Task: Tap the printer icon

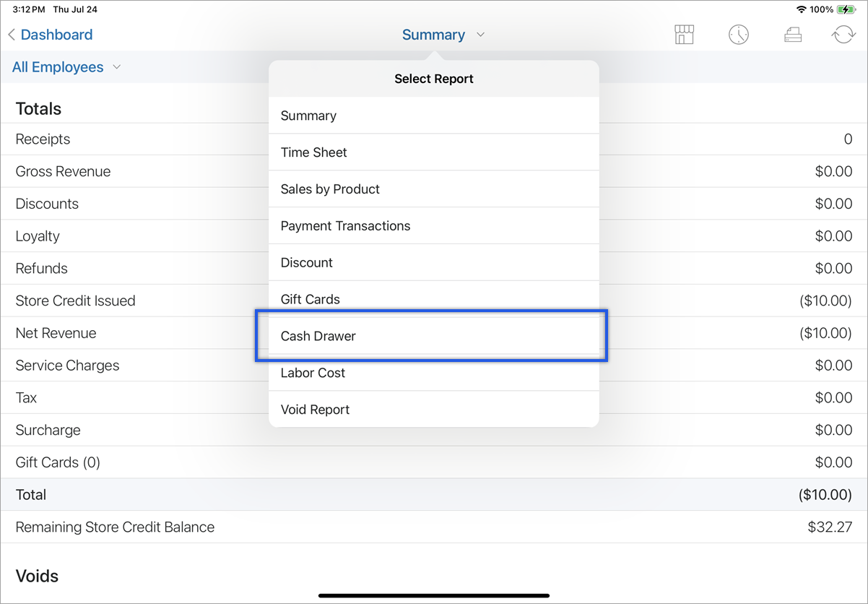Action: click(793, 35)
